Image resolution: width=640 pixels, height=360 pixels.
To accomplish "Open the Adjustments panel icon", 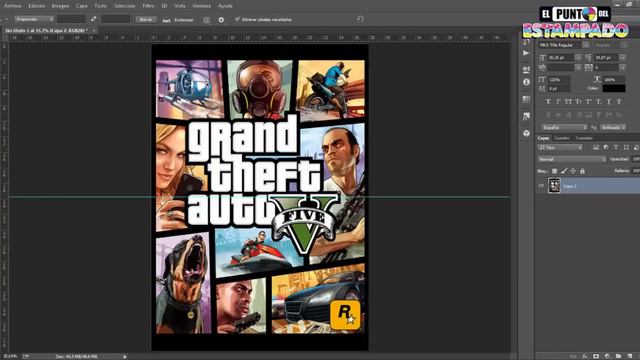I will point(526,69).
